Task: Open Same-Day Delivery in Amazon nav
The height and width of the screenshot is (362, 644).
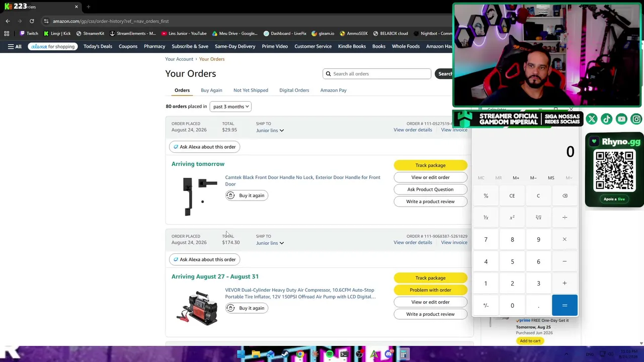Action: [x=235, y=46]
